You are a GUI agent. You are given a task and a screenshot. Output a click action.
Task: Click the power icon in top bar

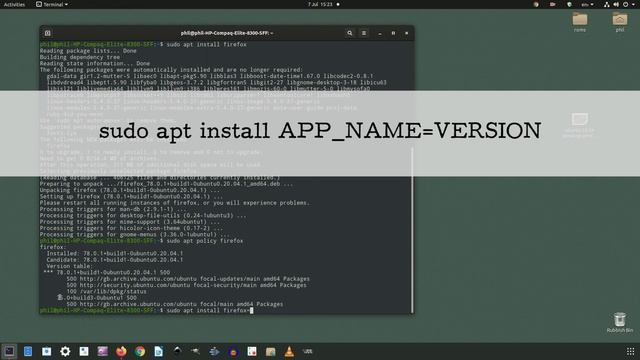point(625,4)
